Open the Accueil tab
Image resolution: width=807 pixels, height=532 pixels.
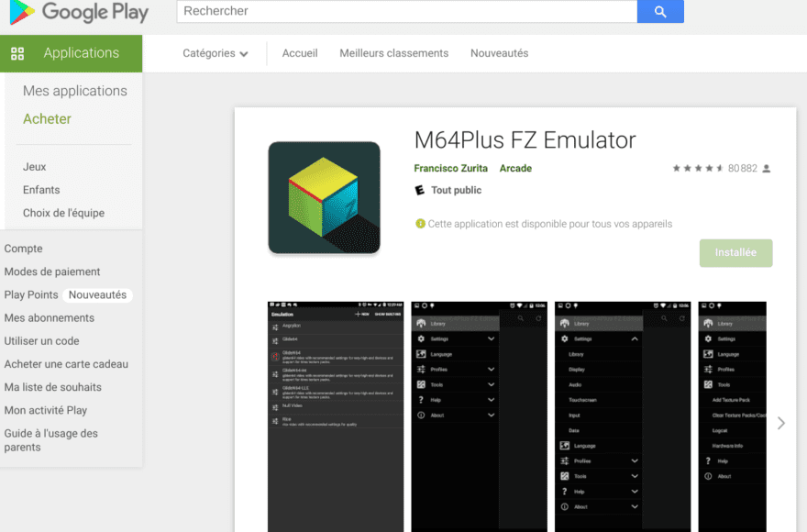pos(300,53)
